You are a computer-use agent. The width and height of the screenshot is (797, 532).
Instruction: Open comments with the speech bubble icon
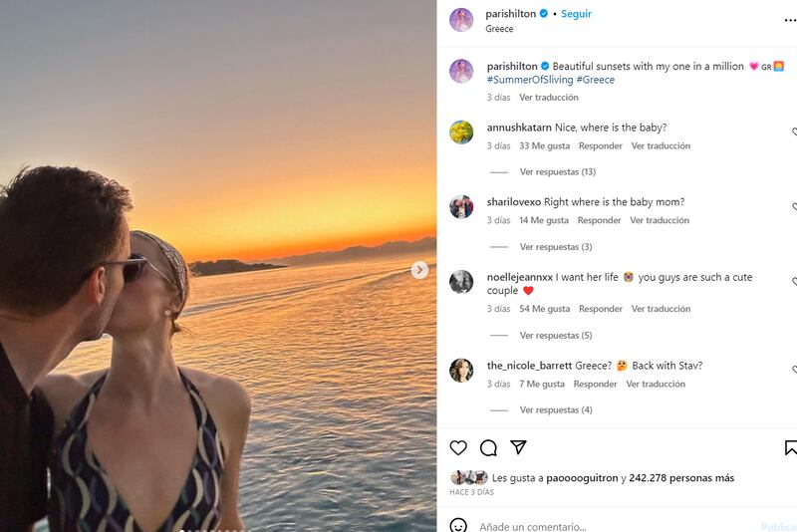(488, 448)
